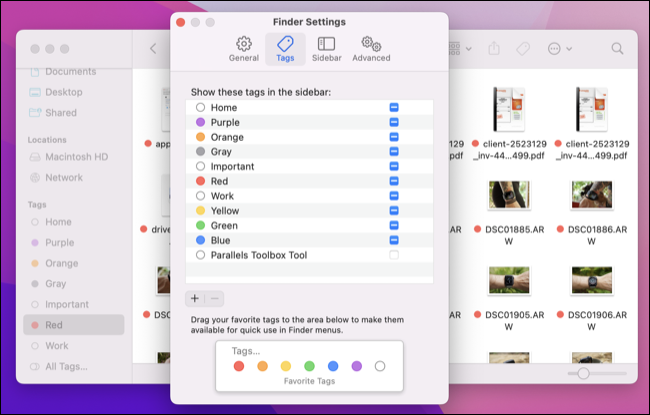The height and width of the screenshot is (415, 650).
Task: Select DSC01886.ARW thumbnail in Finder
Action: [x=592, y=195]
